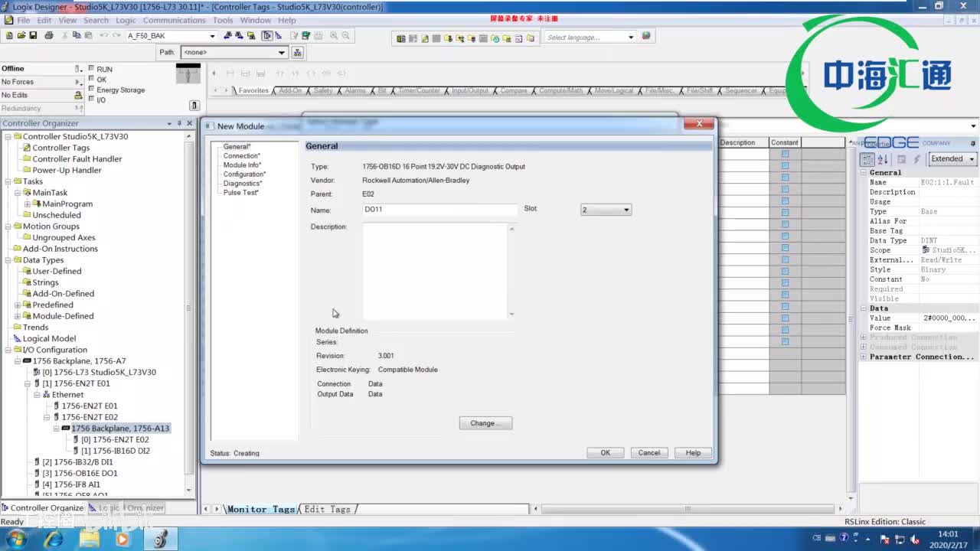Select Controller Fault Handler in organizer
This screenshot has height=551, width=980.
click(x=77, y=159)
